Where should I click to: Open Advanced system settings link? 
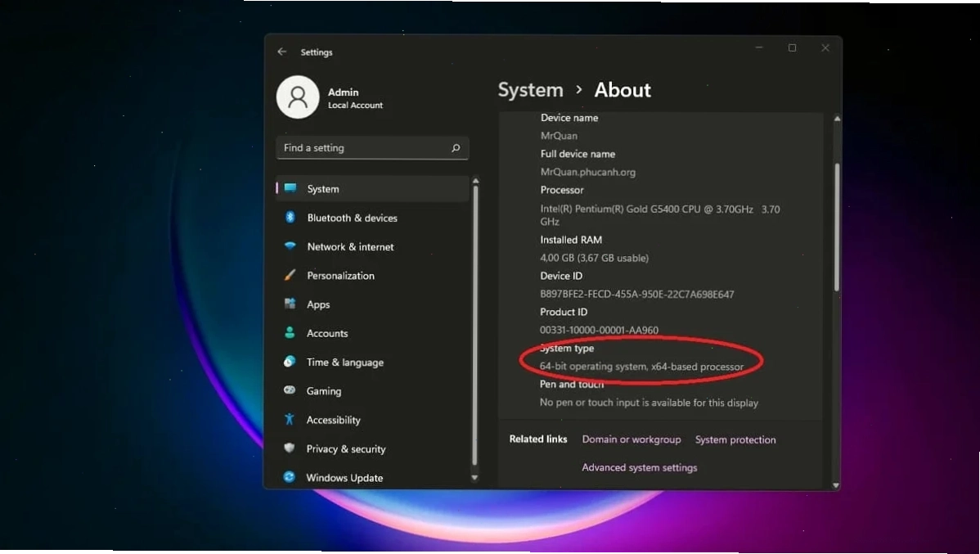[640, 468]
